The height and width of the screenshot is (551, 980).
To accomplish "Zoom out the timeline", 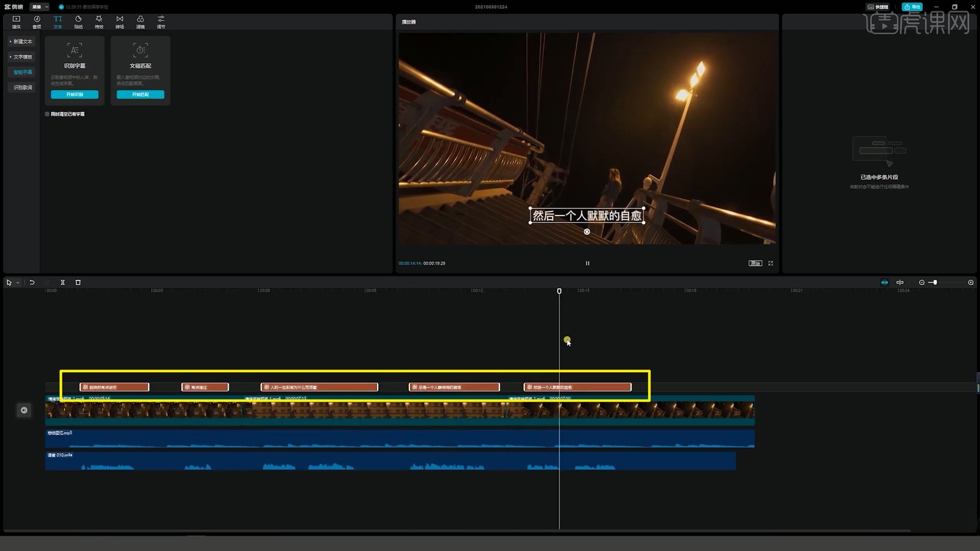I will [x=922, y=282].
